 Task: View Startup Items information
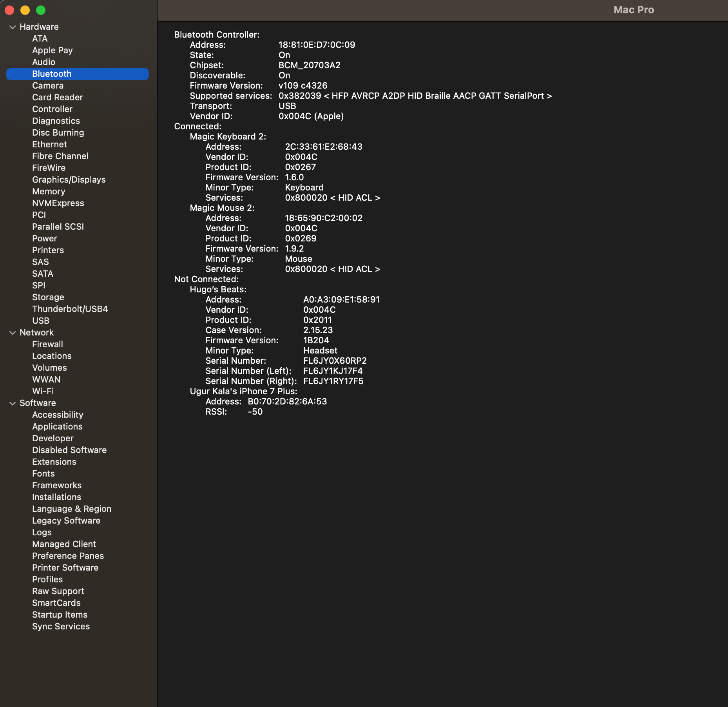[60, 615]
